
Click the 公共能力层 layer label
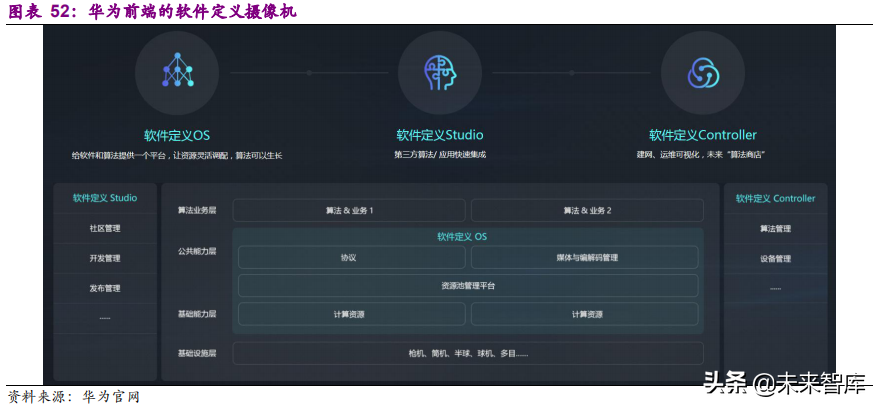tap(197, 252)
